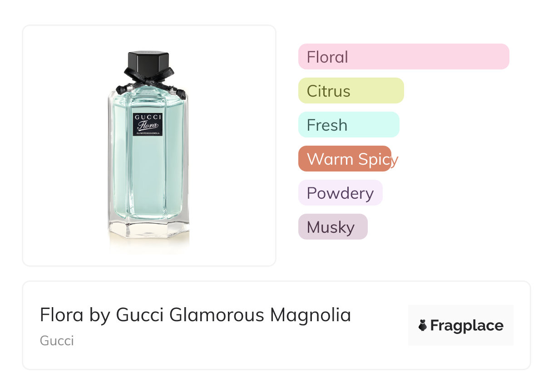Select the yellow-green Citrus accord bar
553x392 pixels.
coord(351,91)
